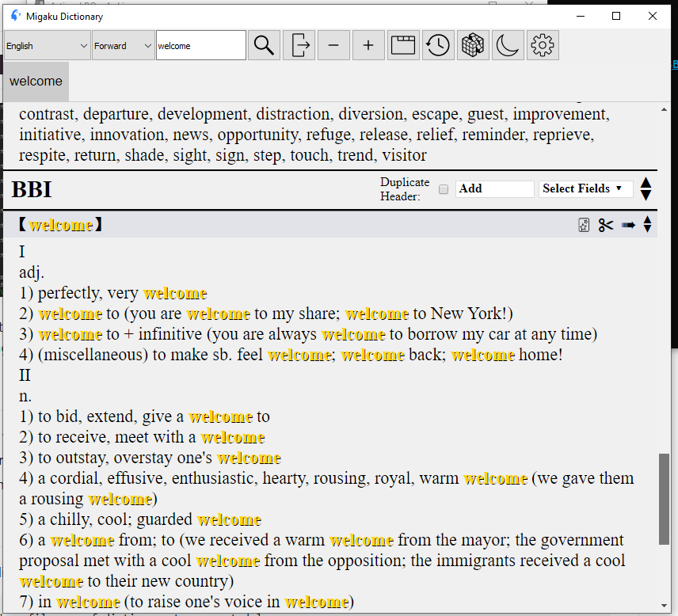Toggle Duplicate Header checkbox
This screenshot has height=616, width=678.
444,189
